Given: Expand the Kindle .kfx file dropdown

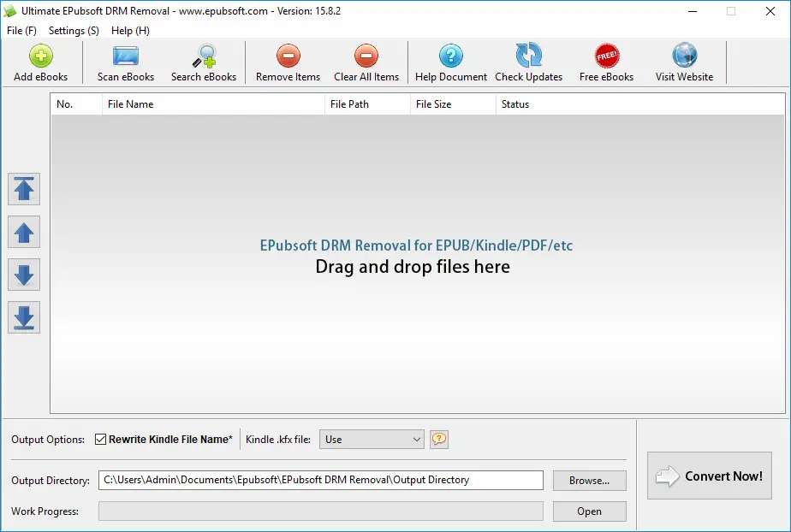Looking at the screenshot, I should tap(372, 440).
